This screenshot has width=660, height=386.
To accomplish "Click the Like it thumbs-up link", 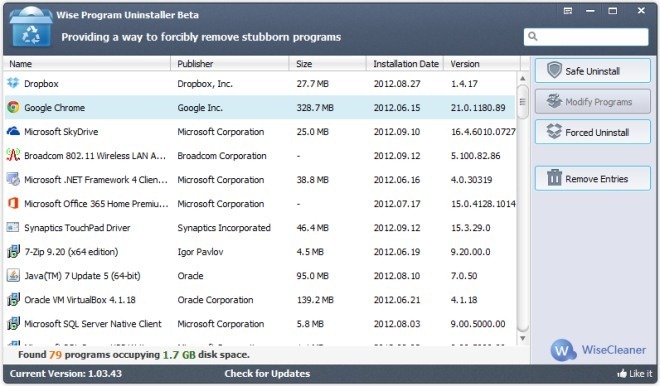I will (x=634, y=373).
